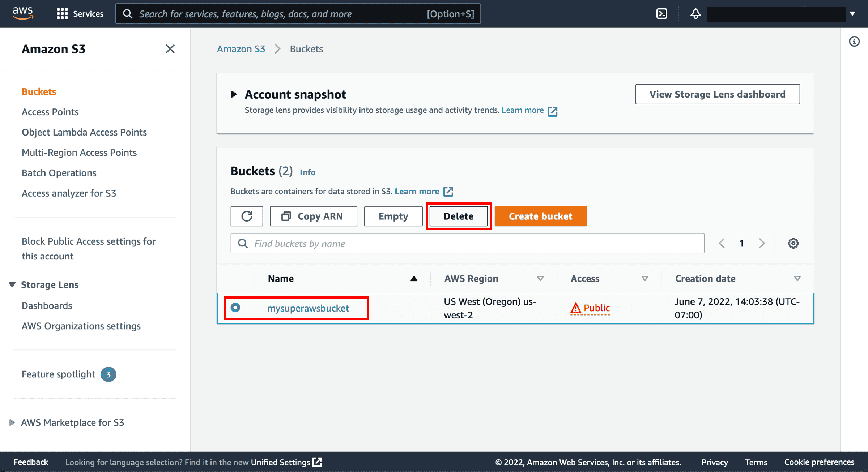Image resolution: width=868 pixels, height=472 pixels.
Task: Click View Storage Lens dashboard button
Action: 718,94
